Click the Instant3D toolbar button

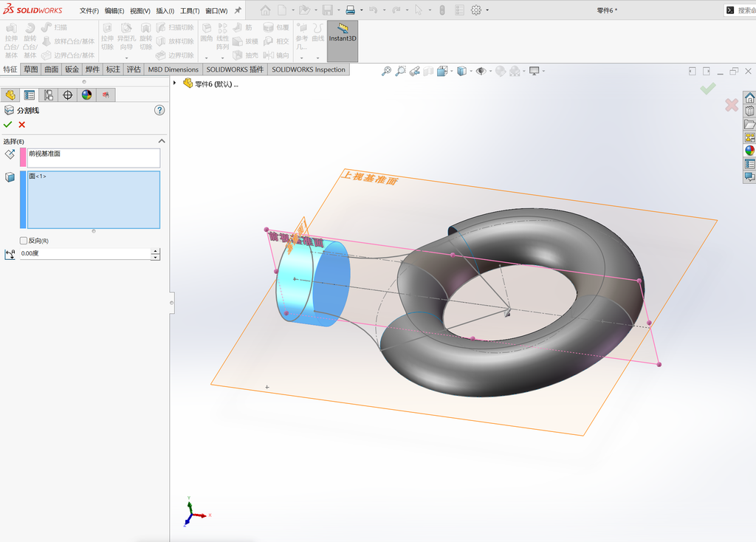coord(343,41)
